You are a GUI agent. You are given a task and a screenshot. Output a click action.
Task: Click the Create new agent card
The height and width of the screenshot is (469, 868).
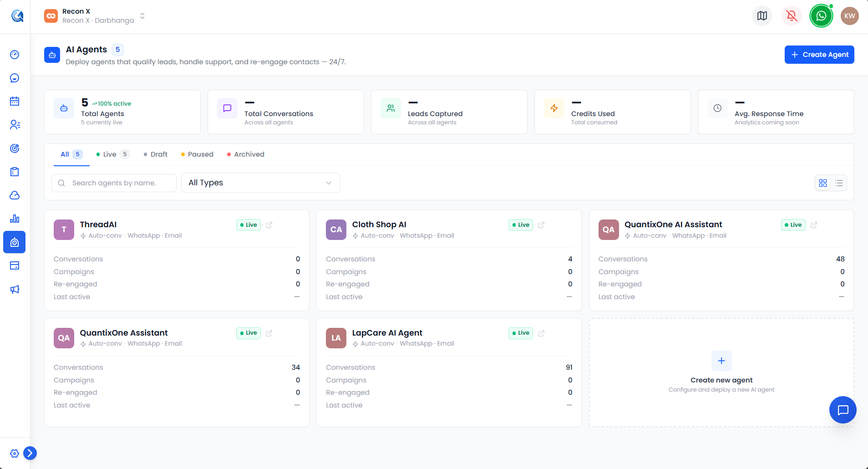click(x=721, y=372)
